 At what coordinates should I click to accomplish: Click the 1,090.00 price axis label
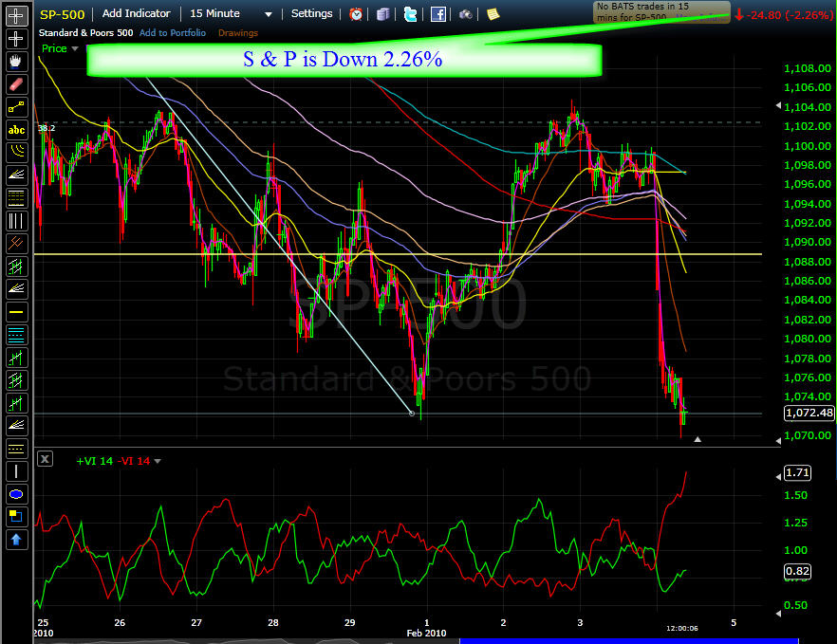coord(807,242)
